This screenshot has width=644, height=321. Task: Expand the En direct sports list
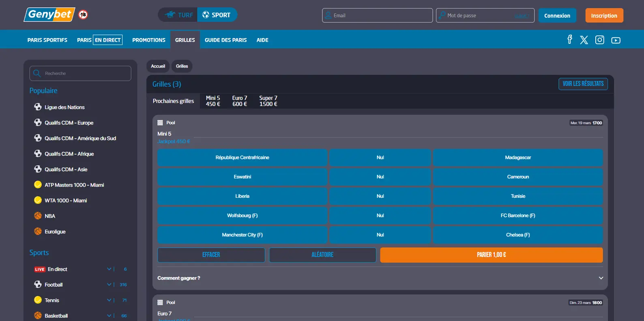[x=109, y=269]
